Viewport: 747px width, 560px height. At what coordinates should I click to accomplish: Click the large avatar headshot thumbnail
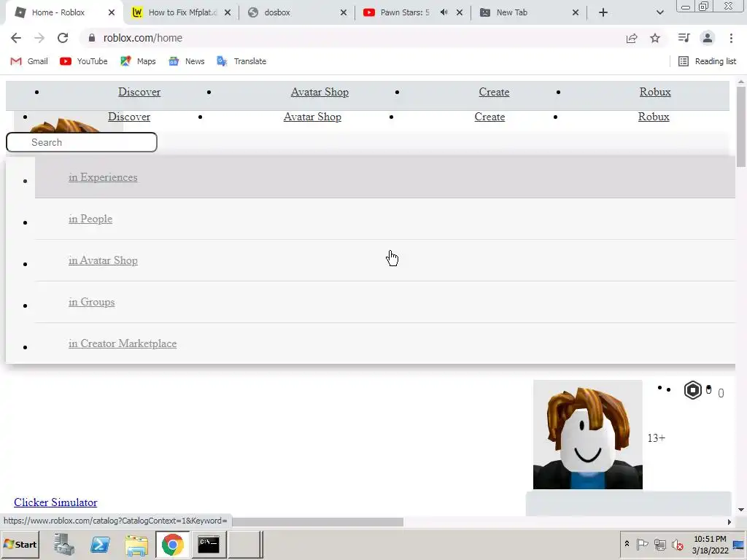tap(588, 435)
